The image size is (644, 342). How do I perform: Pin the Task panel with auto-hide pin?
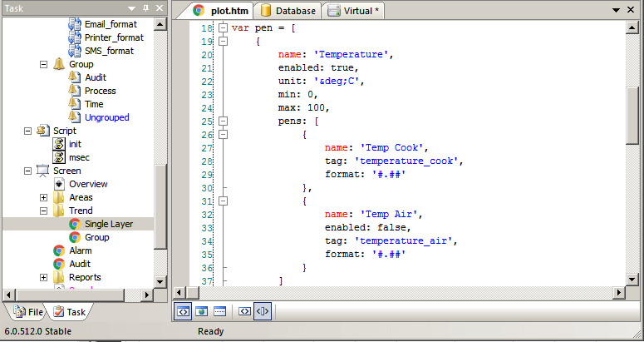point(145,8)
